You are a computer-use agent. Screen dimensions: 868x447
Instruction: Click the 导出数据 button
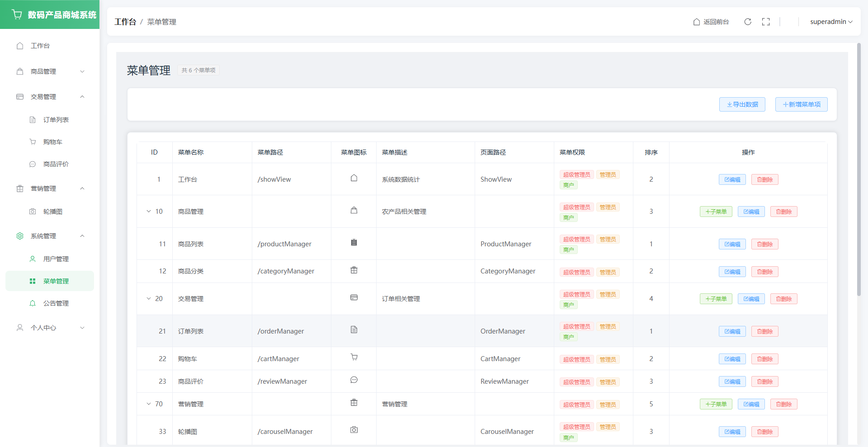[742, 104]
